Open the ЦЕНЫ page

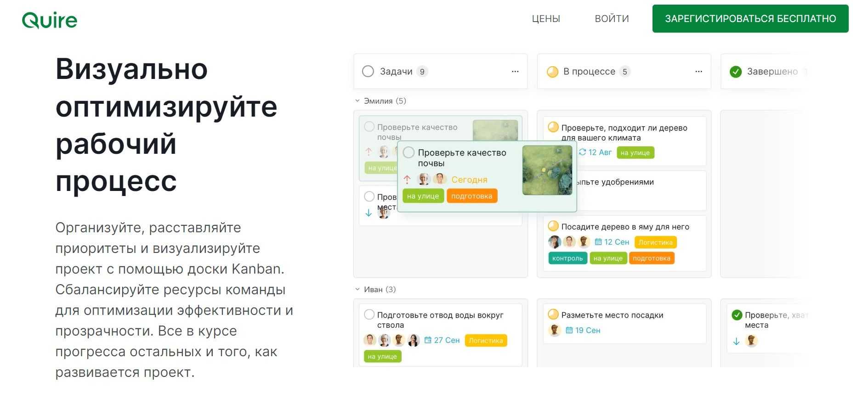(545, 19)
